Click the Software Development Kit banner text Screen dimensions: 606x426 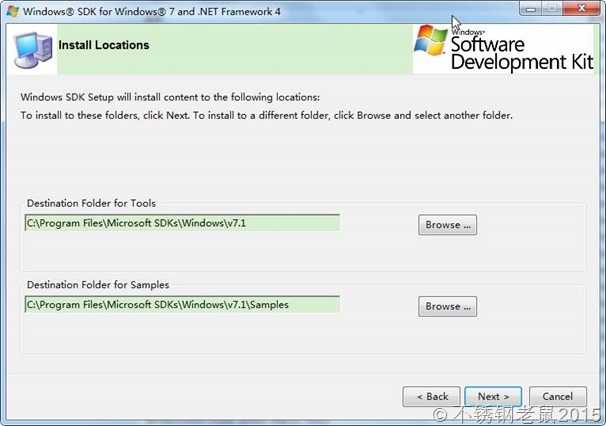coord(522,53)
